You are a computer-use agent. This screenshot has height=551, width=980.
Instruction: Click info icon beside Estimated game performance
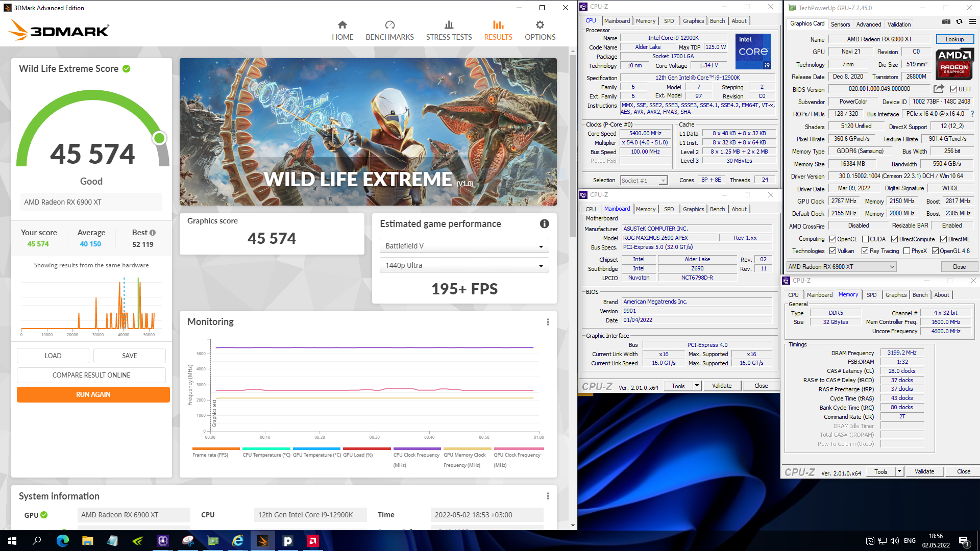pos(545,224)
